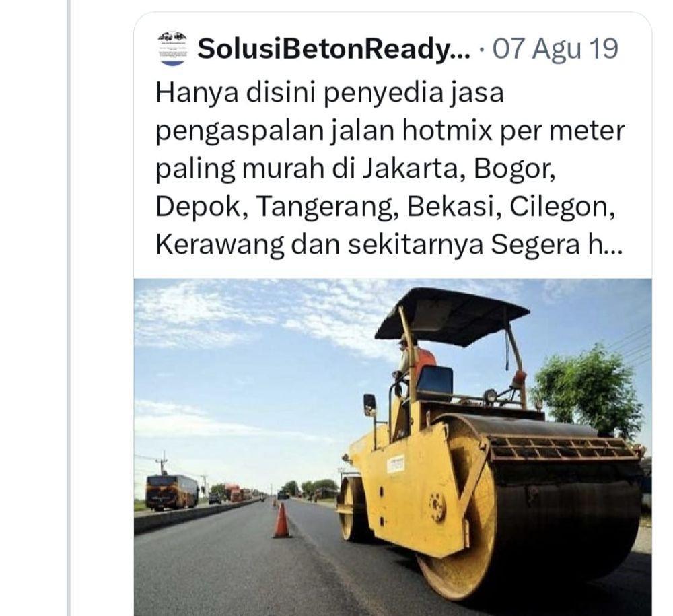Screen dimensions: 673x616
Task: Click the 'Depok, Tangerang, Bekasi, Cilegon,' line
Action: pos(385,207)
